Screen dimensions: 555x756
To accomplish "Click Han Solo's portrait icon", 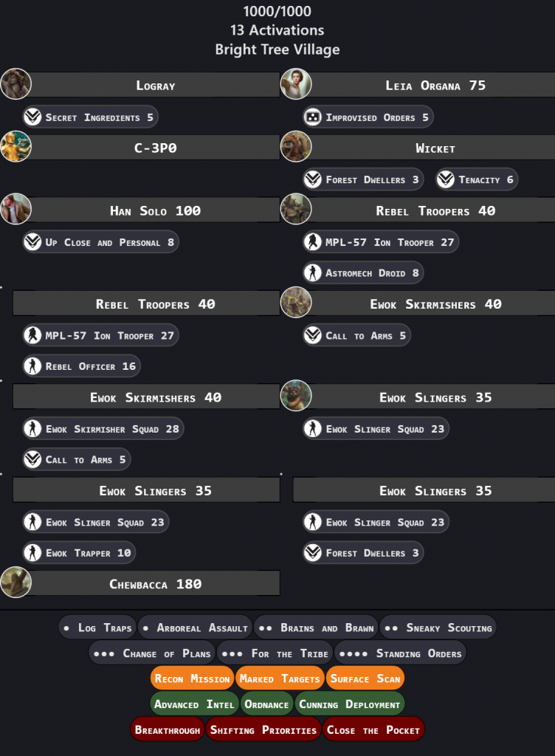I will tap(15, 209).
